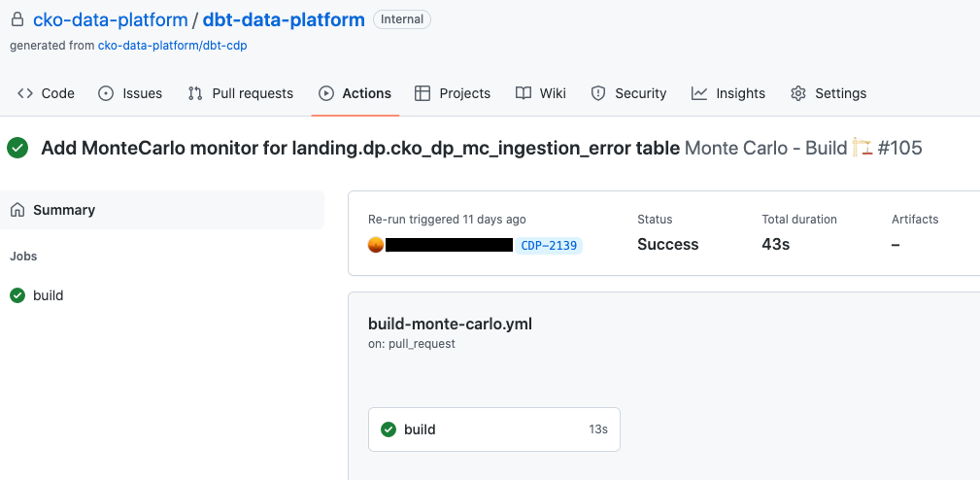Click the Insights graph icon

pyautogui.click(x=699, y=93)
